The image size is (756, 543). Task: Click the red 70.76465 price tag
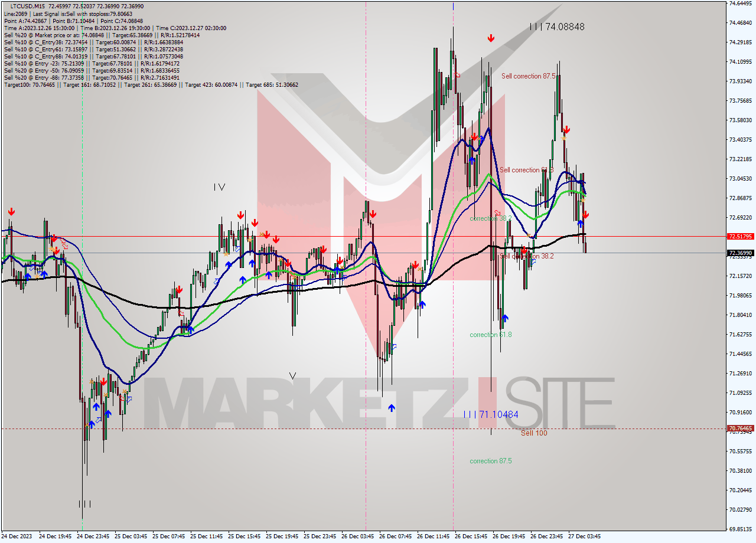tap(740, 428)
